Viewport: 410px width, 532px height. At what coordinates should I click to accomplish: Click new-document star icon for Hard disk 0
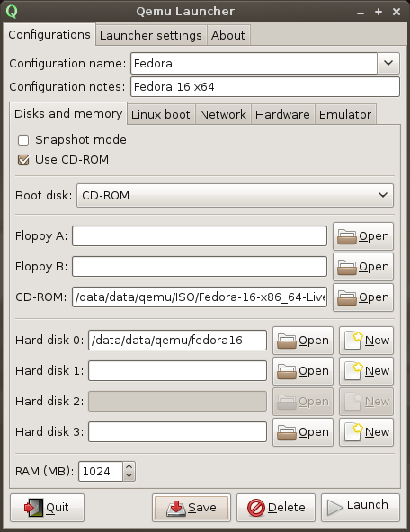[x=353, y=341]
